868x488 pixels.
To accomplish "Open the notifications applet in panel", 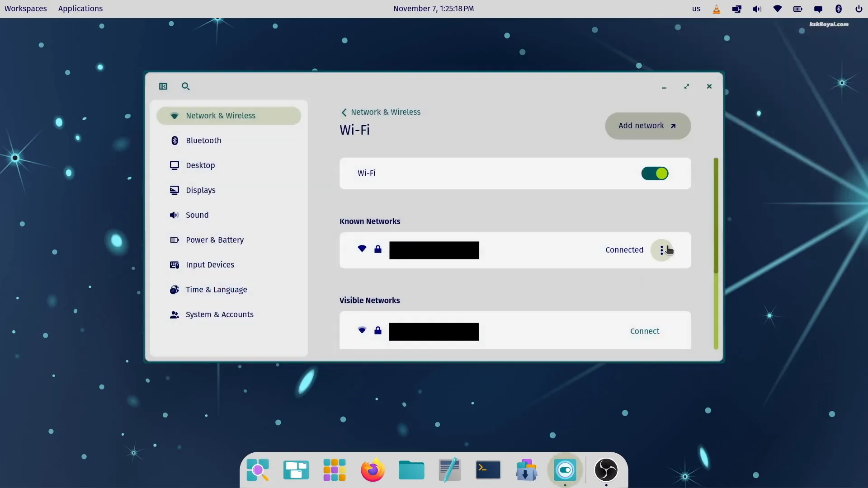I will 818,9.
